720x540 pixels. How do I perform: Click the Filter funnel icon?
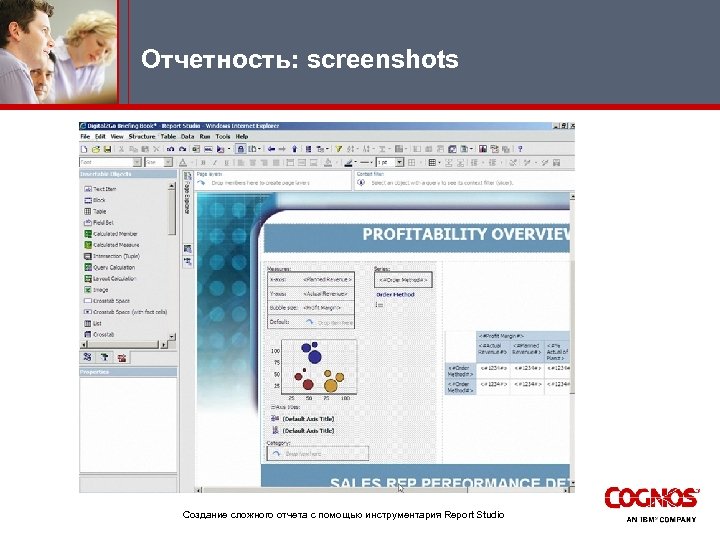click(x=338, y=149)
